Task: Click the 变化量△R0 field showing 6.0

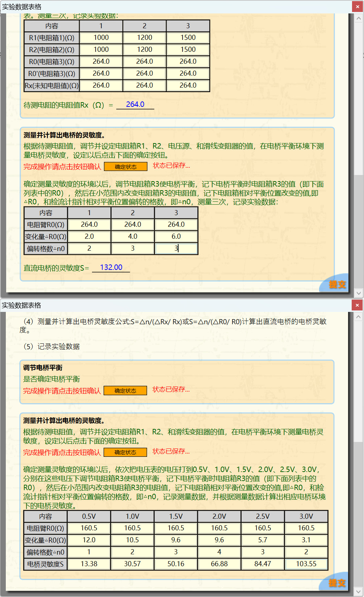Action: (176, 237)
